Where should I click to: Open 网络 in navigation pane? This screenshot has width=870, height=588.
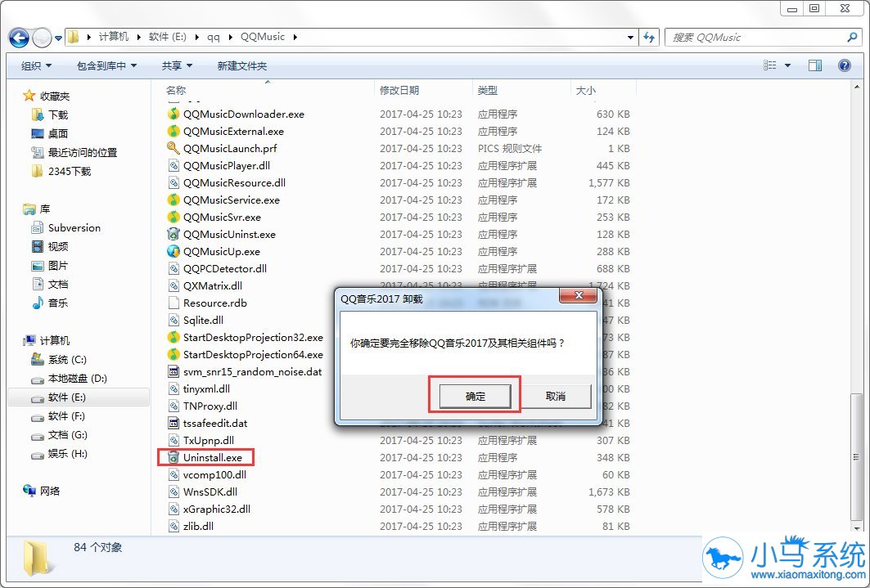pos(49,491)
